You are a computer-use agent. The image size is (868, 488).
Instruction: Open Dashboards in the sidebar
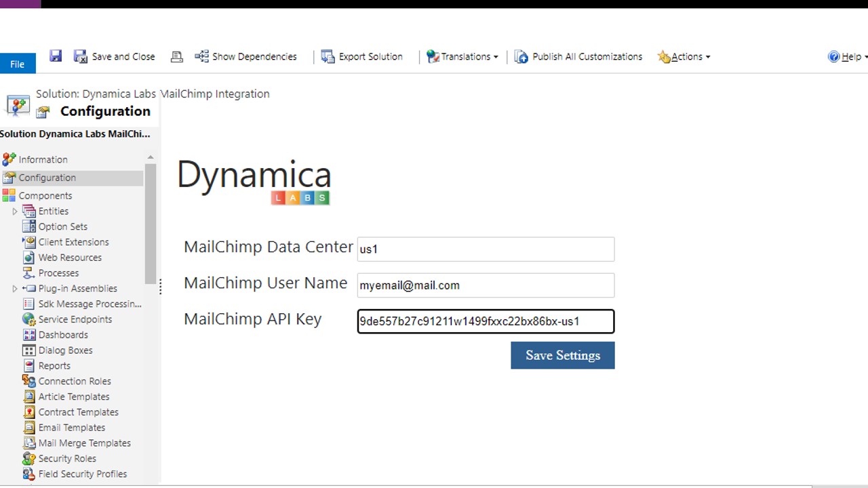tap(63, 334)
